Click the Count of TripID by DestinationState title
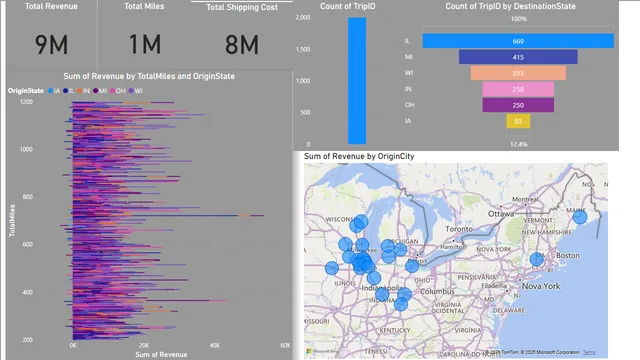 [x=510, y=6]
